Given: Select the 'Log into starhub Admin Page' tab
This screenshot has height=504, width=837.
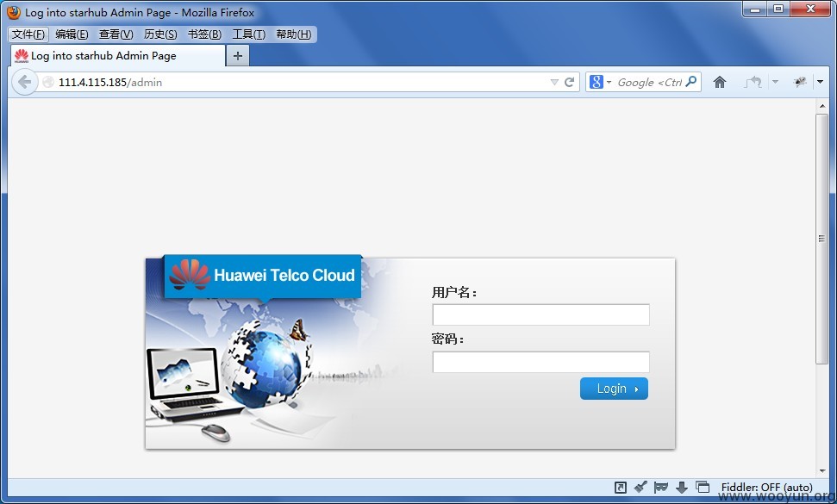Looking at the screenshot, I should [x=117, y=55].
